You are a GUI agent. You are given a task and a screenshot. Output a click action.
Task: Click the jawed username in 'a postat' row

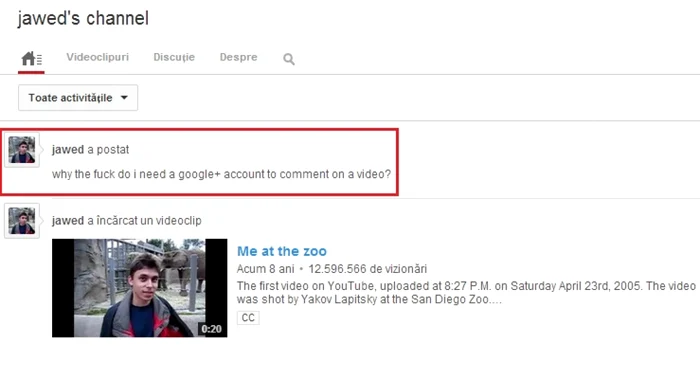point(68,150)
